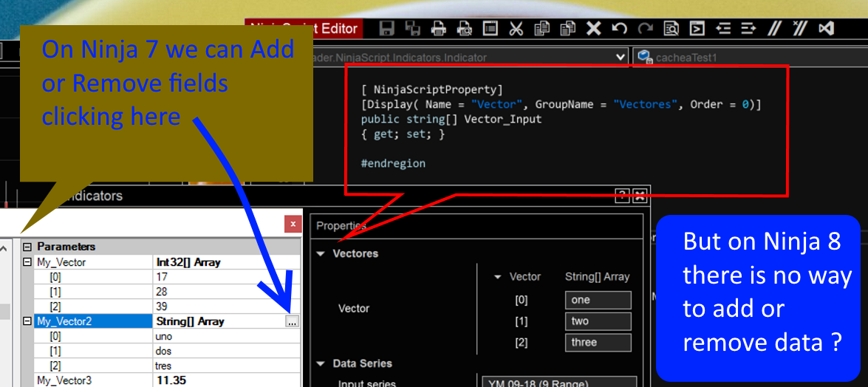The height and width of the screenshot is (387, 868).
Task: Click the Properties panel header
Action: tap(476, 225)
